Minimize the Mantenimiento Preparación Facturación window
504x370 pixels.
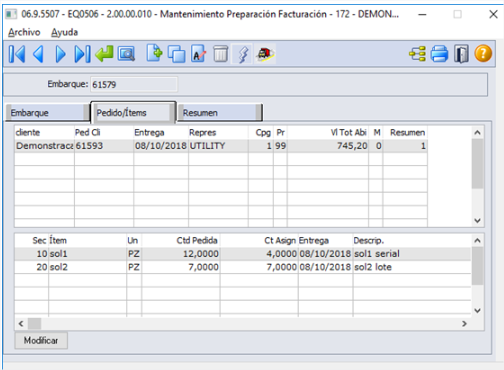pyautogui.click(x=422, y=14)
